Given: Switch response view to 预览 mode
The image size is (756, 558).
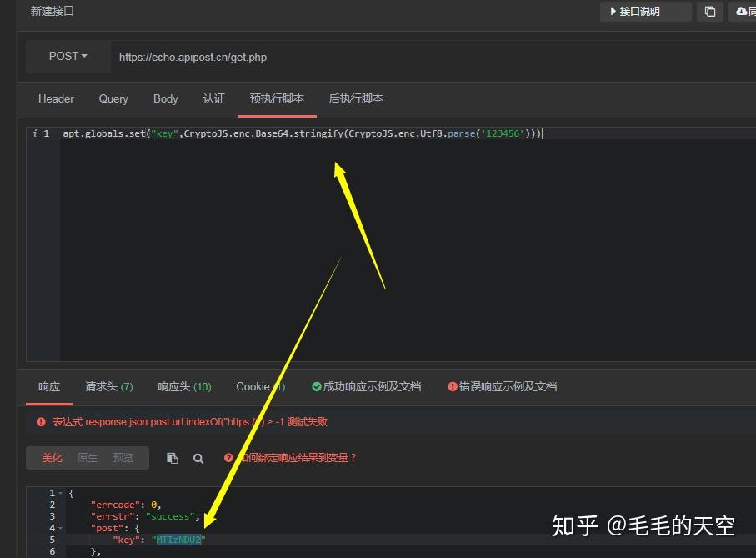Looking at the screenshot, I should (x=122, y=457).
